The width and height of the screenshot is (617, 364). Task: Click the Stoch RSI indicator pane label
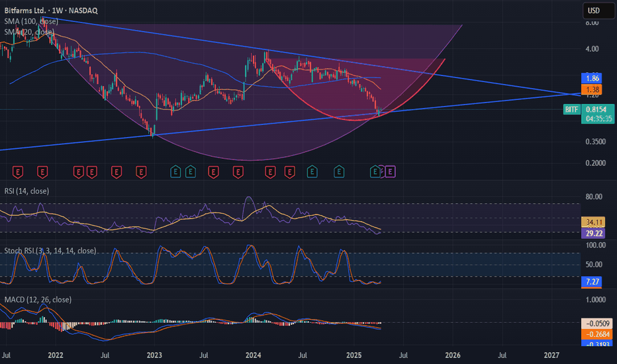coord(50,251)
